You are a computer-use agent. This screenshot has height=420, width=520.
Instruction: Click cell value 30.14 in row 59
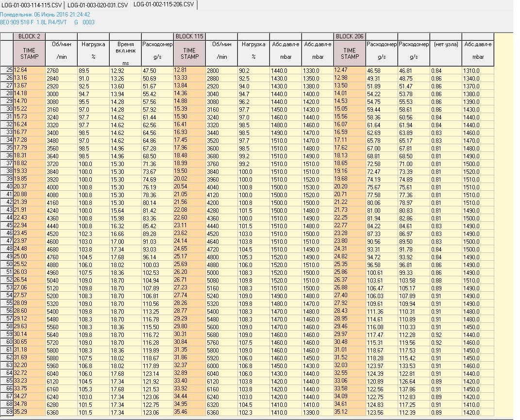29,335
